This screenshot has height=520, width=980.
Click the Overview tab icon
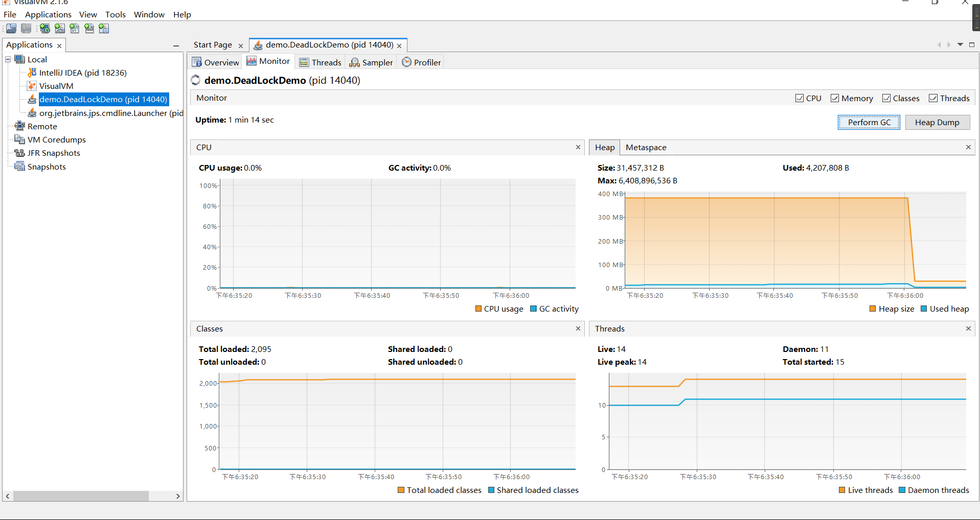pyautogui.click(x=197, y=62)
